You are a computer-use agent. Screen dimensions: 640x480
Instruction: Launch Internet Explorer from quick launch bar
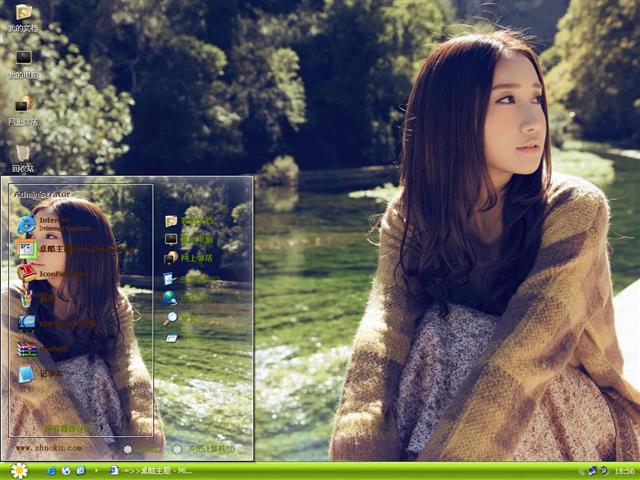pos(51,471)
